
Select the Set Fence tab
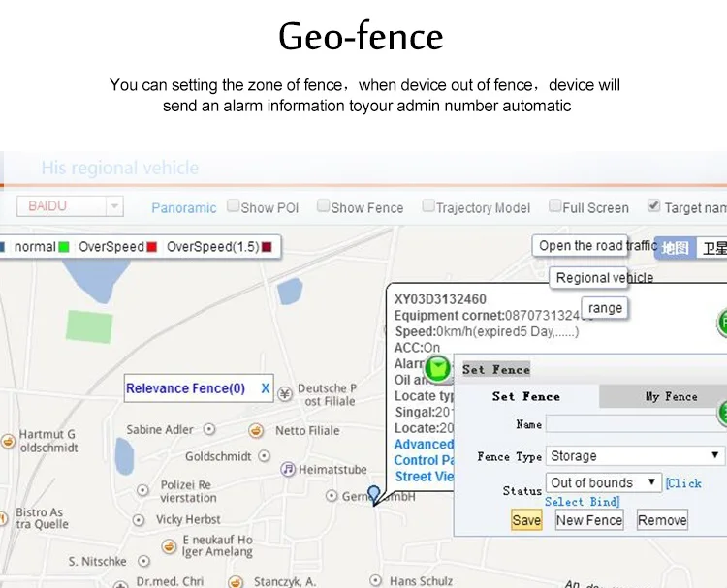coord(526,396)
